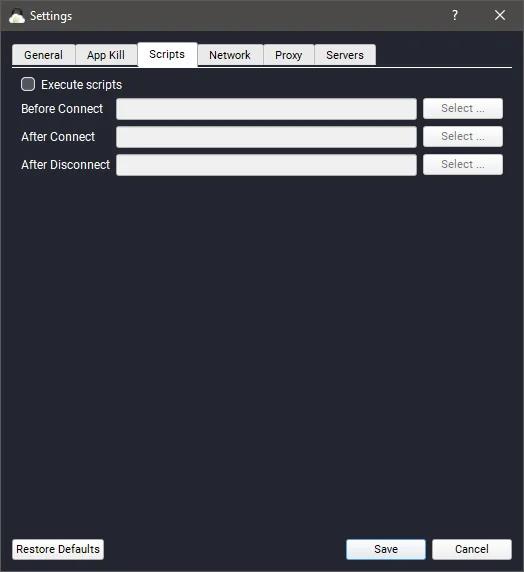The height and width of the screenshot is (572, 524).
Task: Cancel the settings changes
Action: (x=472, y=549)
